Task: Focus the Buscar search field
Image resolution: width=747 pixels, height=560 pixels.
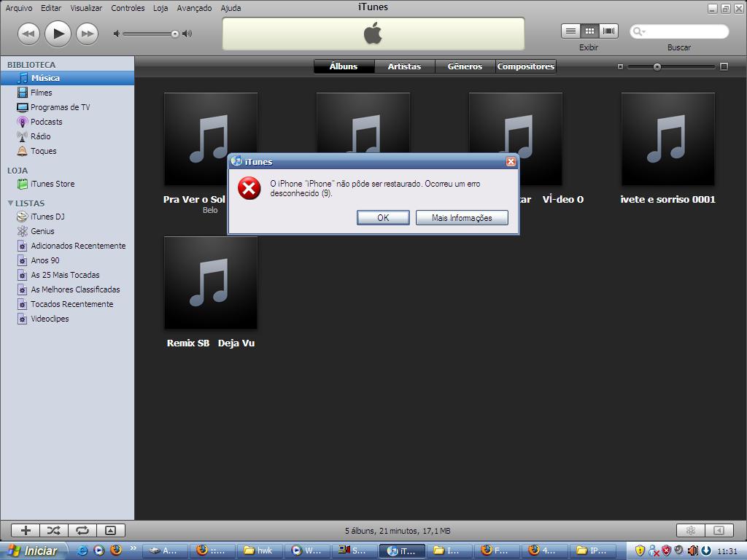Action: point(679,32)
